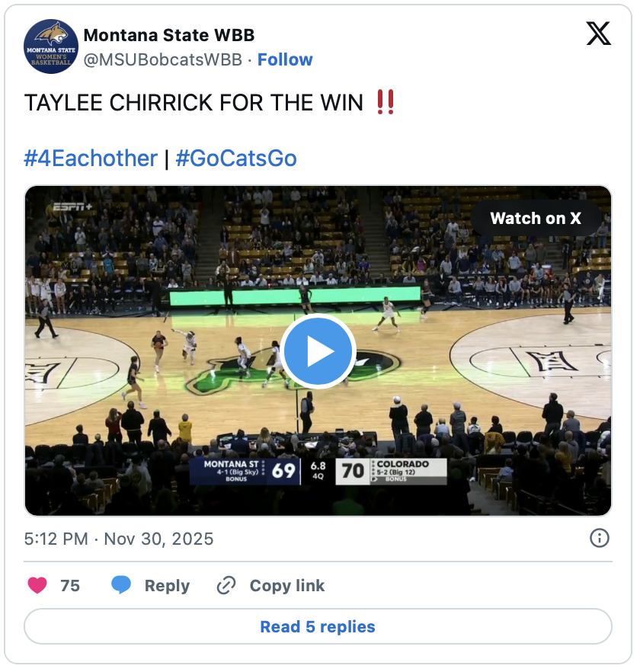Follow the MSUBobcatsWBB account

pos(285,59)
